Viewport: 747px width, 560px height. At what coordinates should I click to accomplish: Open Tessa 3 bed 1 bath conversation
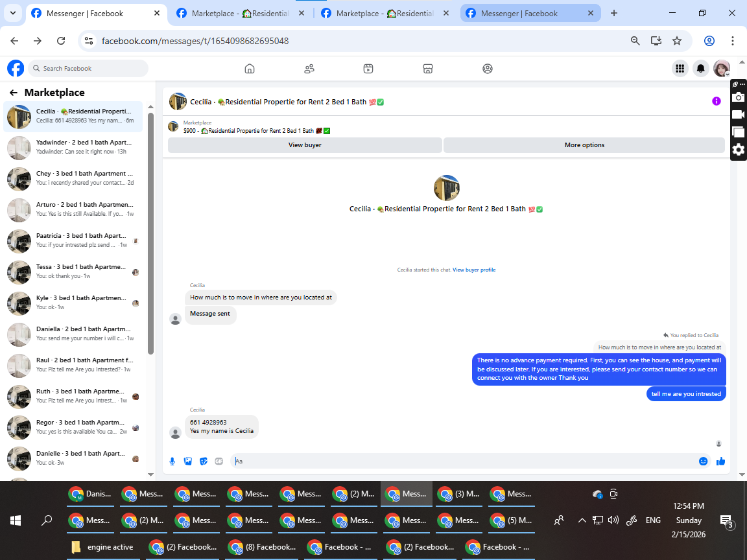73,272
